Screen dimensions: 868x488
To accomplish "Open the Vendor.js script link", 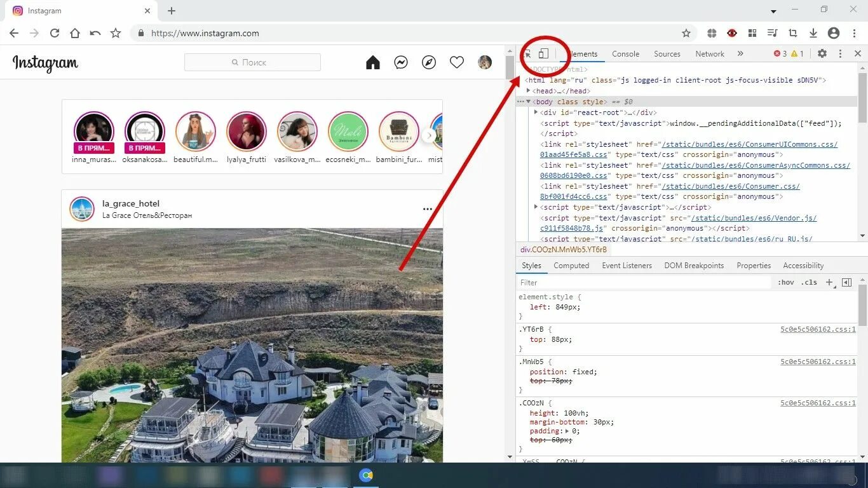I will coord(754,218).
